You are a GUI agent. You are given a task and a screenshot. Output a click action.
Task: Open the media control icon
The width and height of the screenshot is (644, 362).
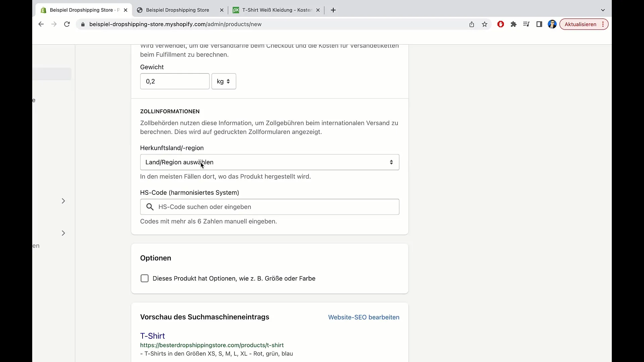pyautogui.click(x=526, y=24)
